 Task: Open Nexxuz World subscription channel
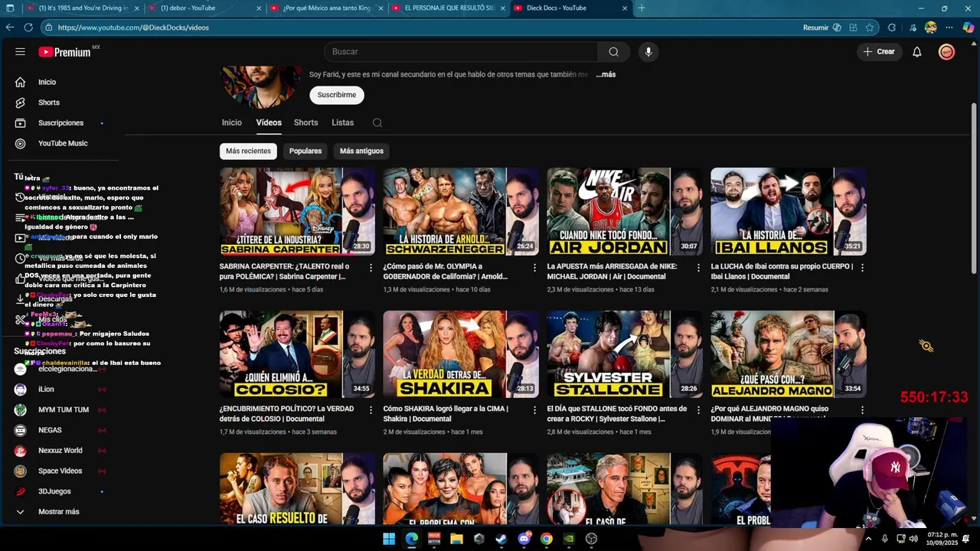[x=60, y=451]
